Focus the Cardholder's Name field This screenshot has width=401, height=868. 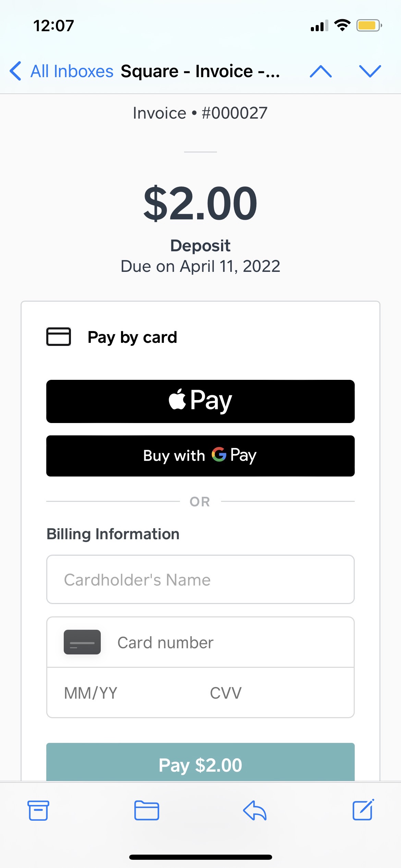coord(200,579)
